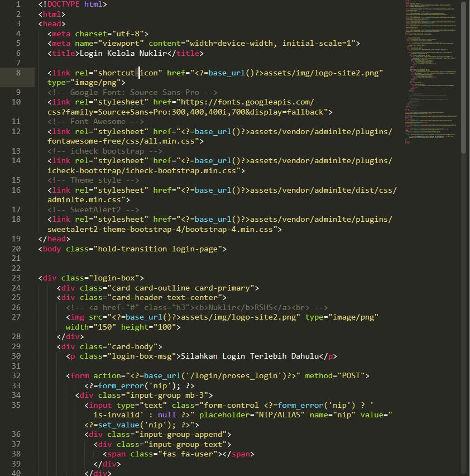Click the "fas fa-user" span class
The height and width of the screenshot is (476, 470).
(188, 454)
